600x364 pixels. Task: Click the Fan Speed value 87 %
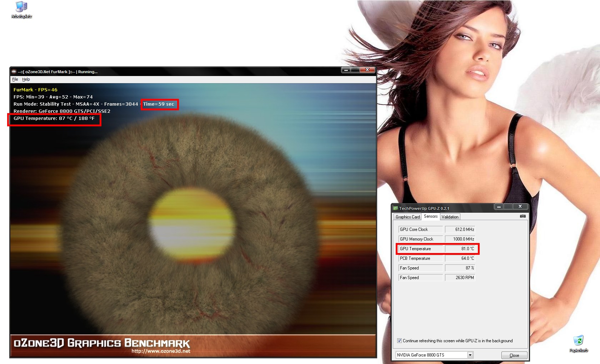pyautogui.click(x=460, y=268)
